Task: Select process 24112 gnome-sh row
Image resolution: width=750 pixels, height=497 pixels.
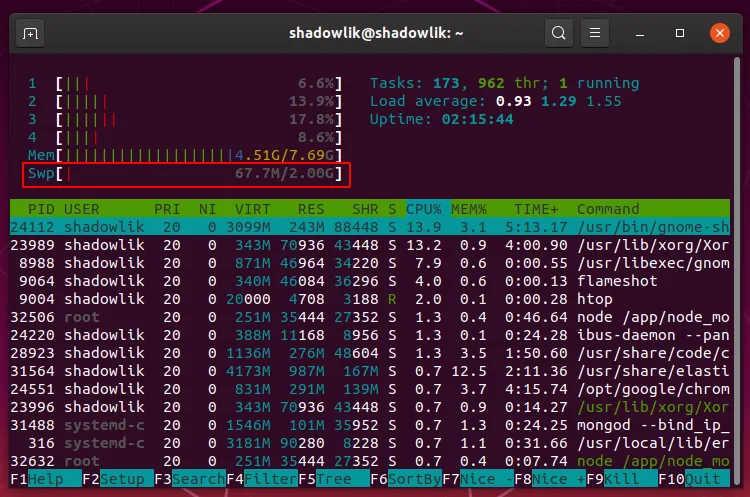Action: pyautogui.click(x=370, y=227)
